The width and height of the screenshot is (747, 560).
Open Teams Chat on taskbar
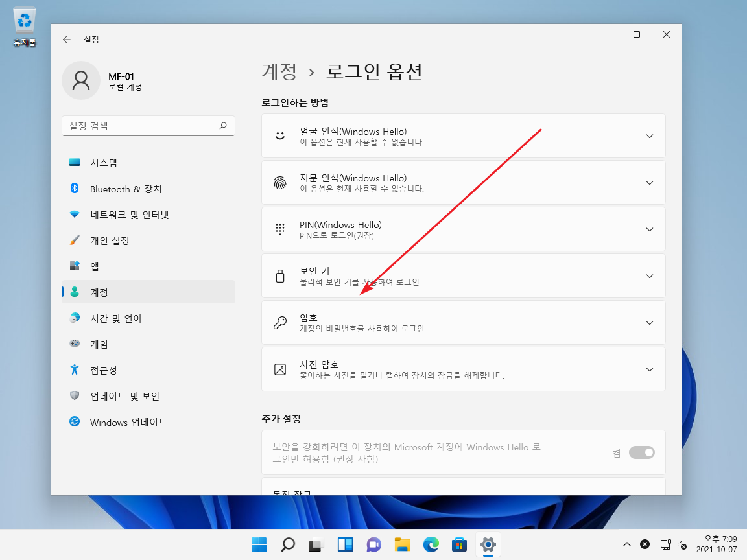(374, 544)
